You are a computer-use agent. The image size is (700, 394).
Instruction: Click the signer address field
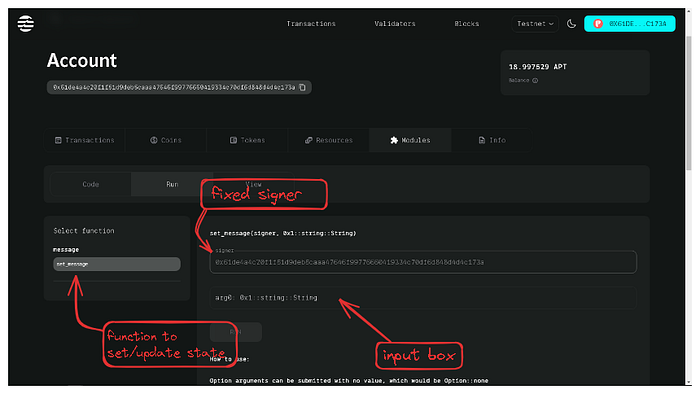423,262
